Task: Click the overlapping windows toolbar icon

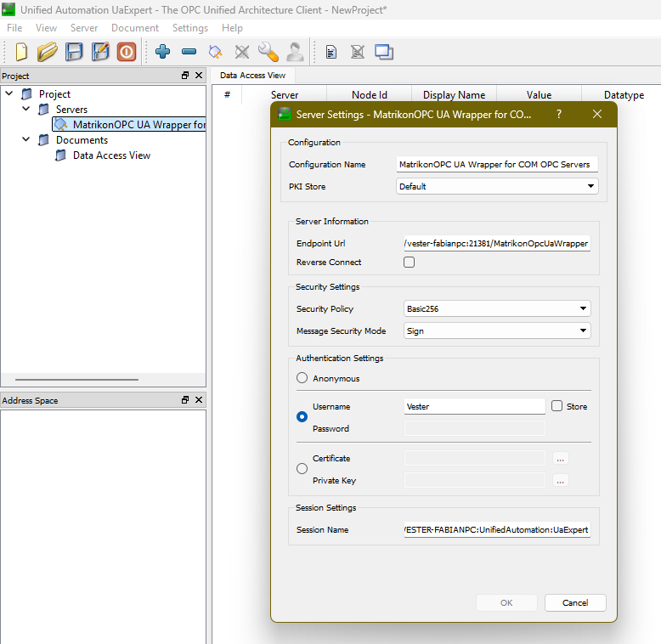Action: [x=384, y=53]
